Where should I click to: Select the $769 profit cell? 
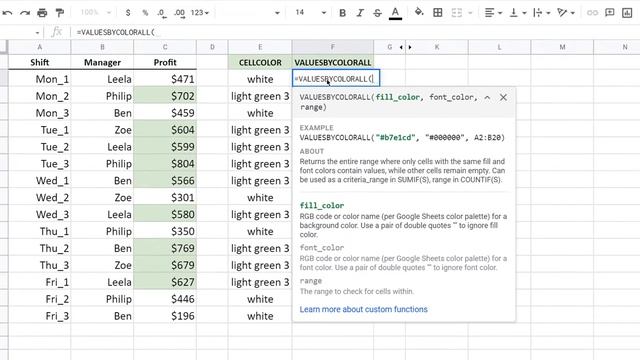tap(165, 248)
